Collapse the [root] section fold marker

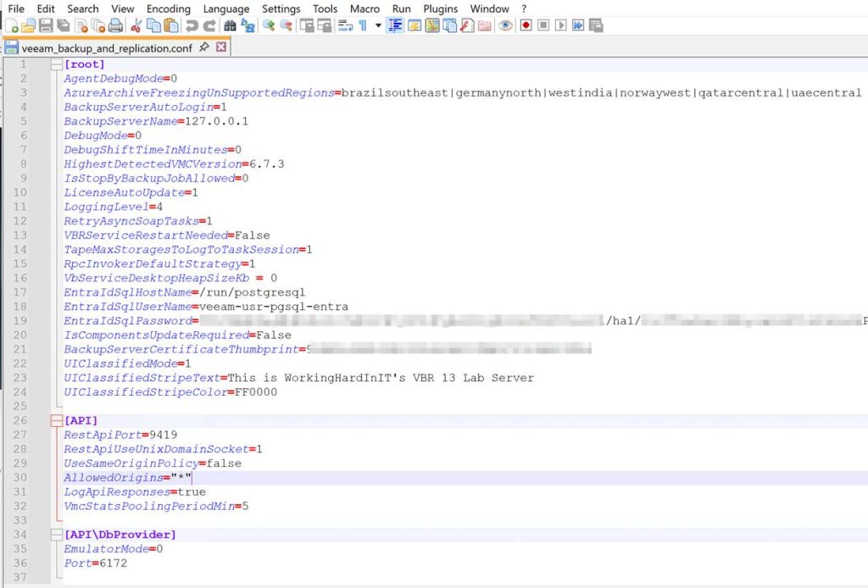click(x=57, y=64)
